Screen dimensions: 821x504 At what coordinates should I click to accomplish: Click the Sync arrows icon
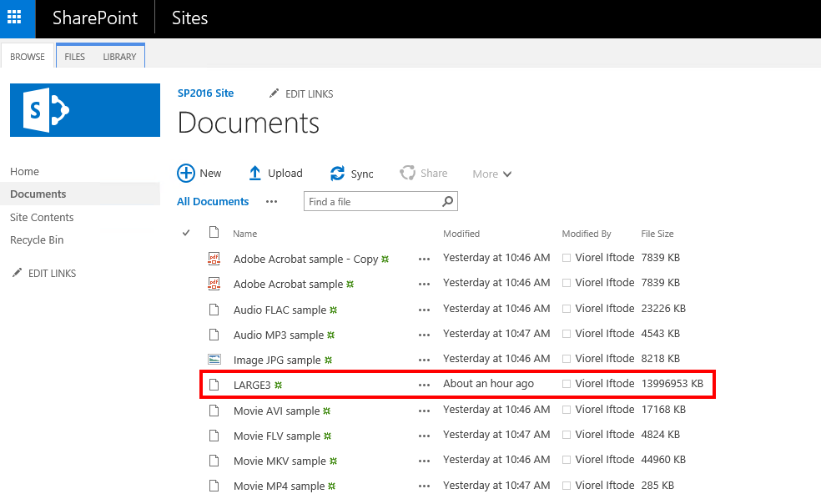337,173
